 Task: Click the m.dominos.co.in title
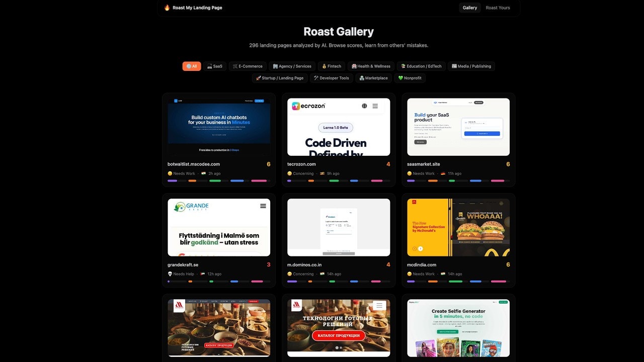tap(304, 265)
